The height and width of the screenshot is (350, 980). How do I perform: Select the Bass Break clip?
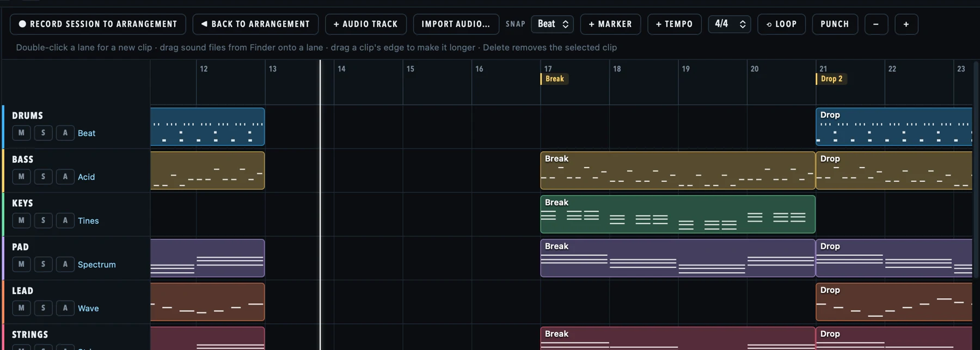coord(678,170)
